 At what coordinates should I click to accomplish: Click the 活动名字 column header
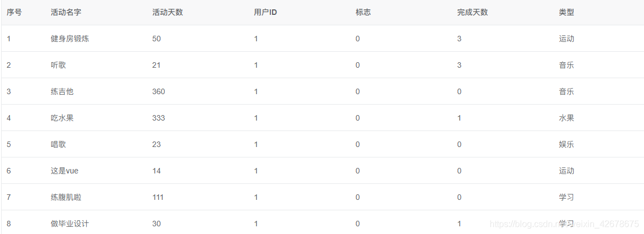tap(65, 12)
